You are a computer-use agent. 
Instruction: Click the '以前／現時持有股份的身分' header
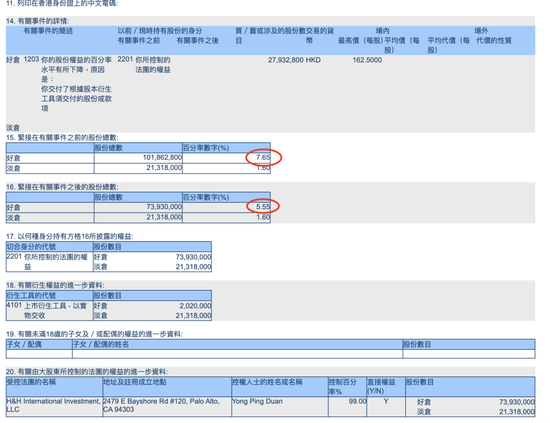(x=160, y=31)
